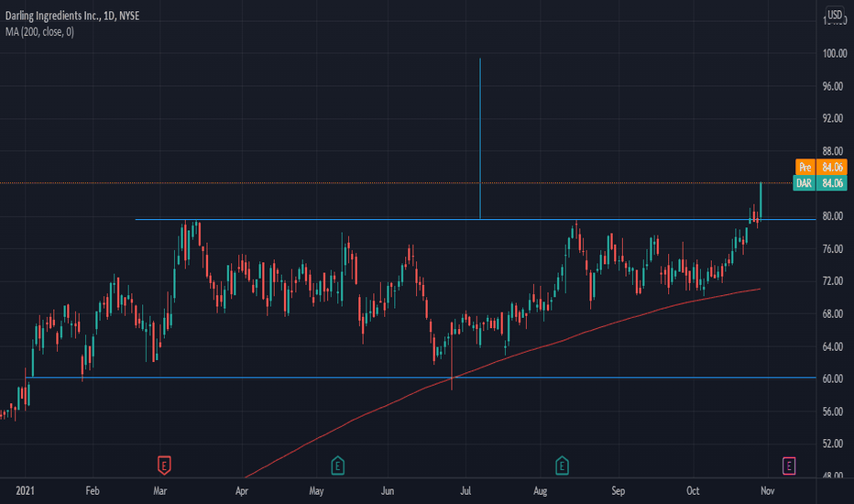
Task: Click the 68.00 price axis label
Action: pyautogui.click(x=833, y=313)
